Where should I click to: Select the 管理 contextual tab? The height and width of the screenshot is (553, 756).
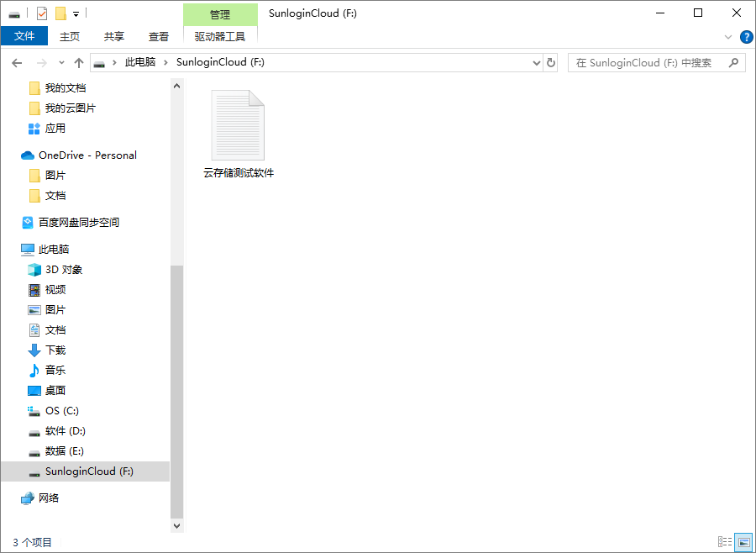pyautogui.click(x=220, y=14)
